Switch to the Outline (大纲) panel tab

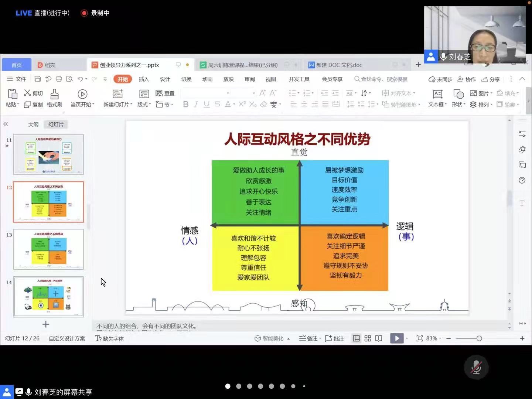(33, 125)
